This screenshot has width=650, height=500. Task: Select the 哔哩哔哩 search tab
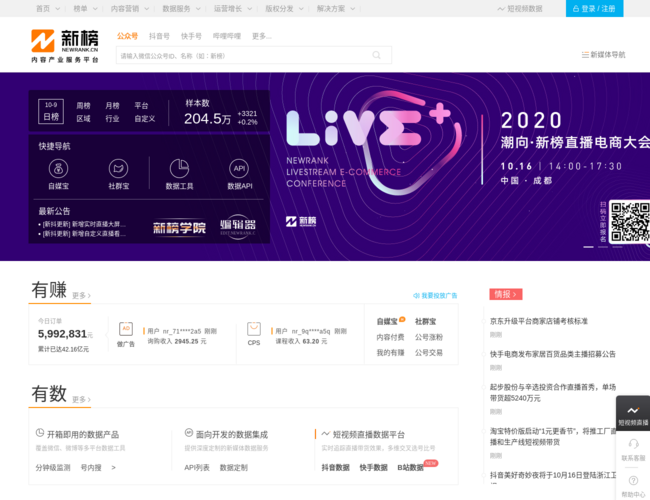tap(227, 36)
